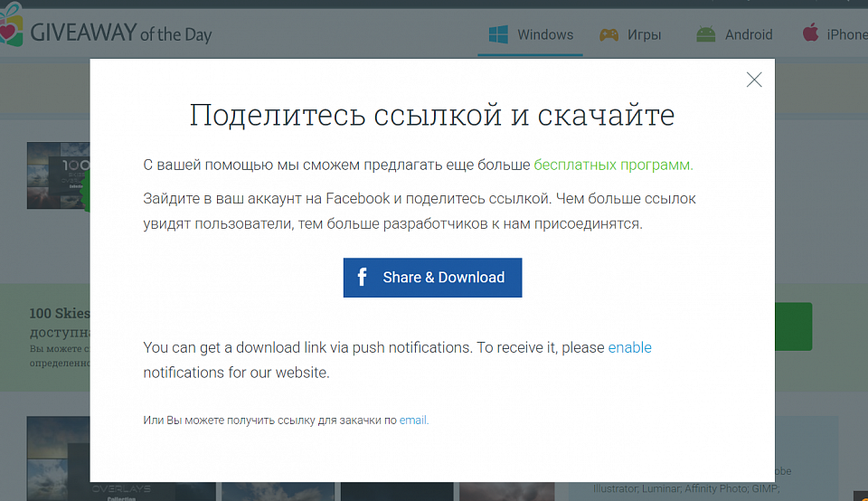Click the 100 Skies title text
This screenshot has height=501, width=868.
pyautogui.click(x=60, y=313)
